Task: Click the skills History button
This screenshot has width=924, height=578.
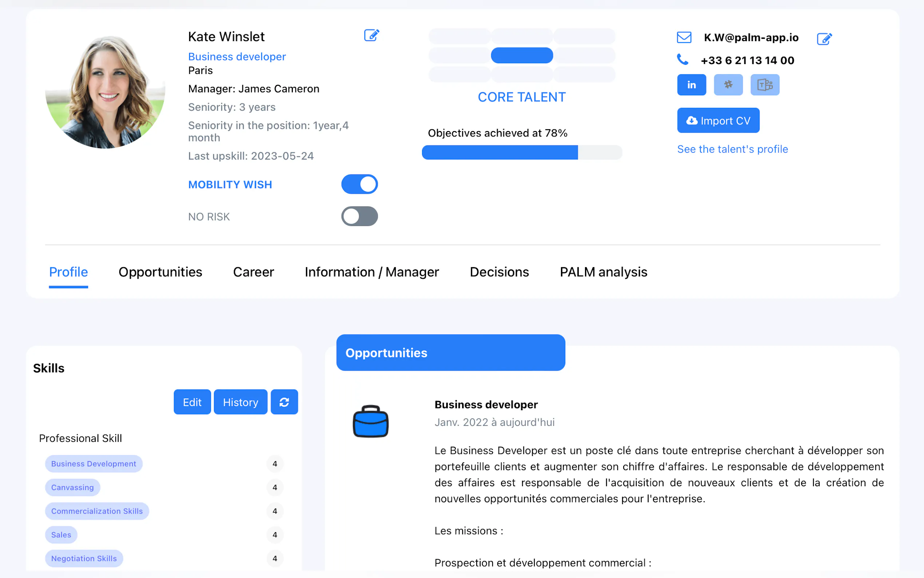Action: 240,402
